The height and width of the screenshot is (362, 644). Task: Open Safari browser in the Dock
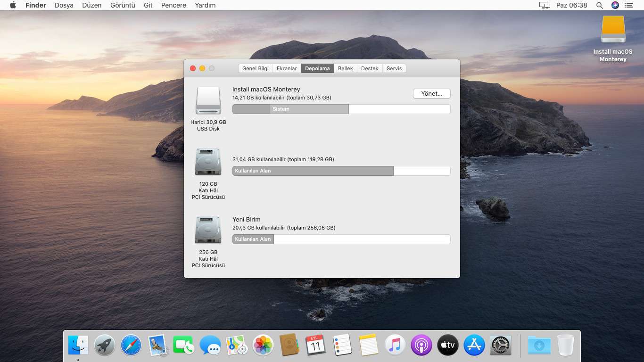[x=131, y=345]
